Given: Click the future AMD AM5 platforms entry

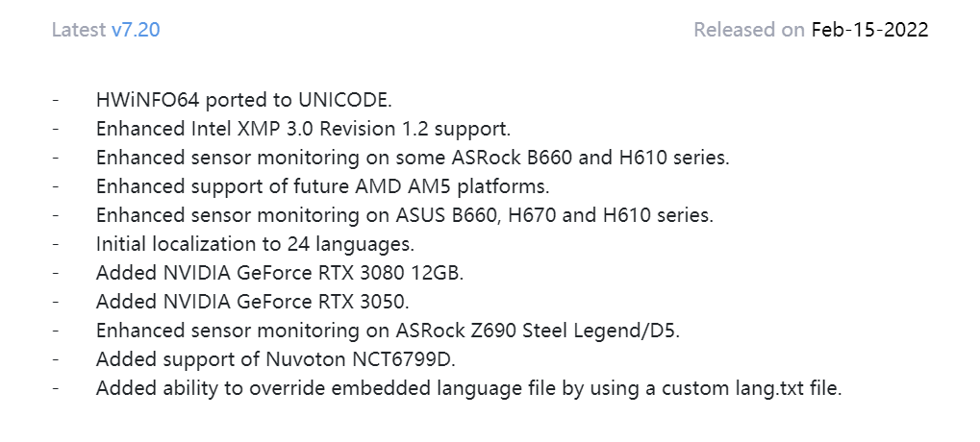Looking at the screenshot, I should tap(322, 186).
